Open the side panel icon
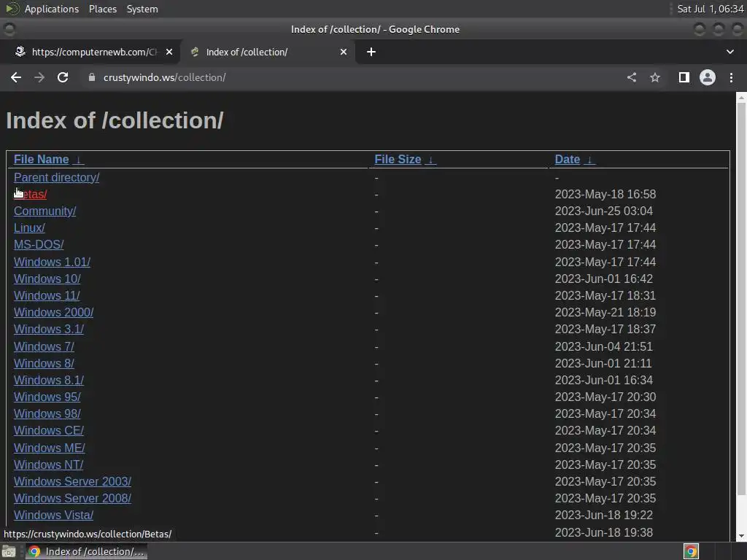The height and width of the screenshot is (560, 747). click(684, 77)
